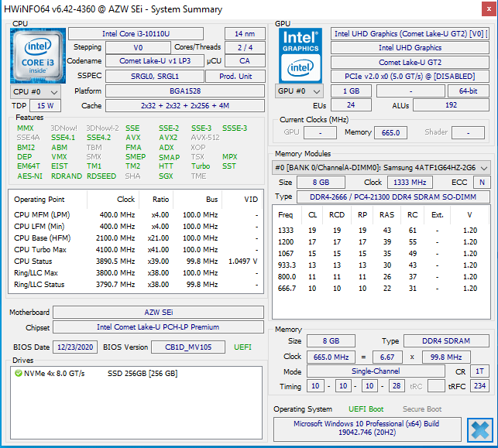Click the Microsoft Windows 10 Professional build field
The width and height of the screenshot is (498, 448).
[x=367, y=429]
